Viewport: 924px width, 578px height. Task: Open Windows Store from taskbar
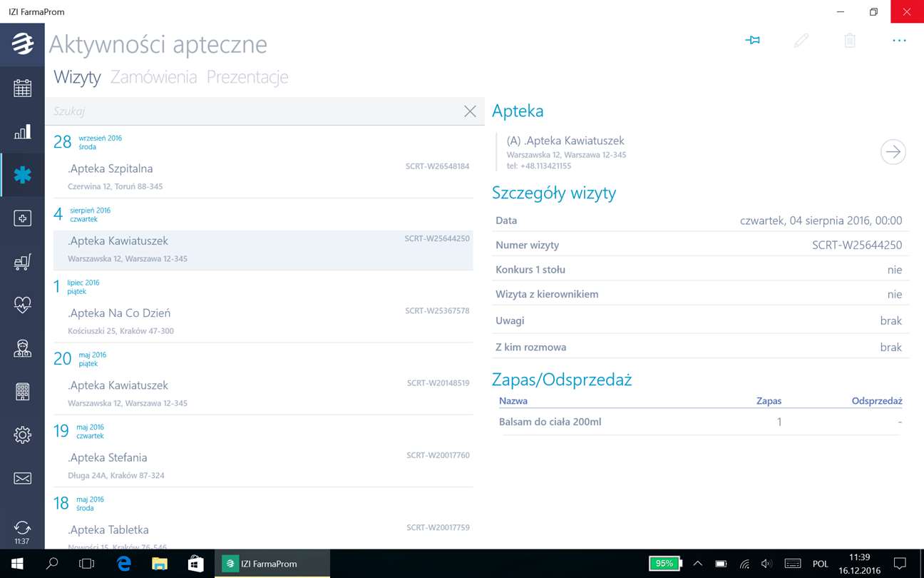195,564
